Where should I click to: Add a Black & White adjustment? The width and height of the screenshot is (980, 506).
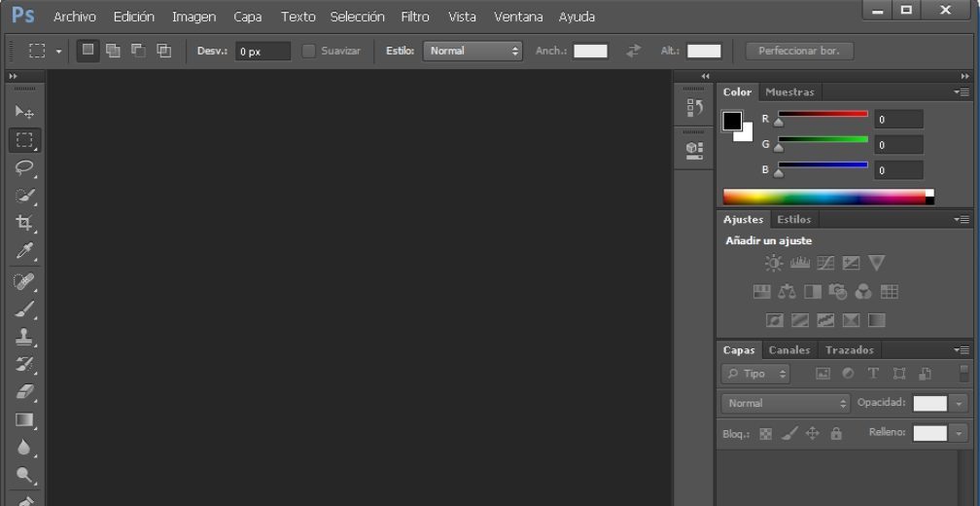tap(813, 292)
